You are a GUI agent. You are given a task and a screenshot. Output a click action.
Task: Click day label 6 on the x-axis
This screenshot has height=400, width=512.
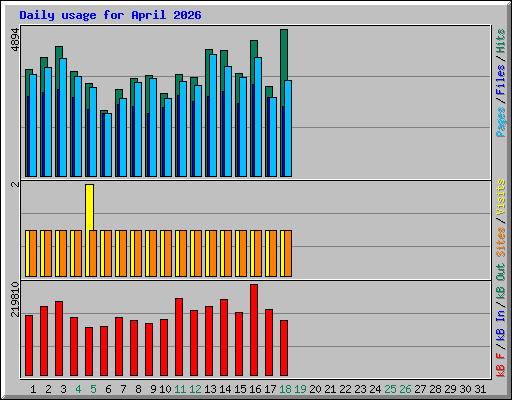(108, 389)
